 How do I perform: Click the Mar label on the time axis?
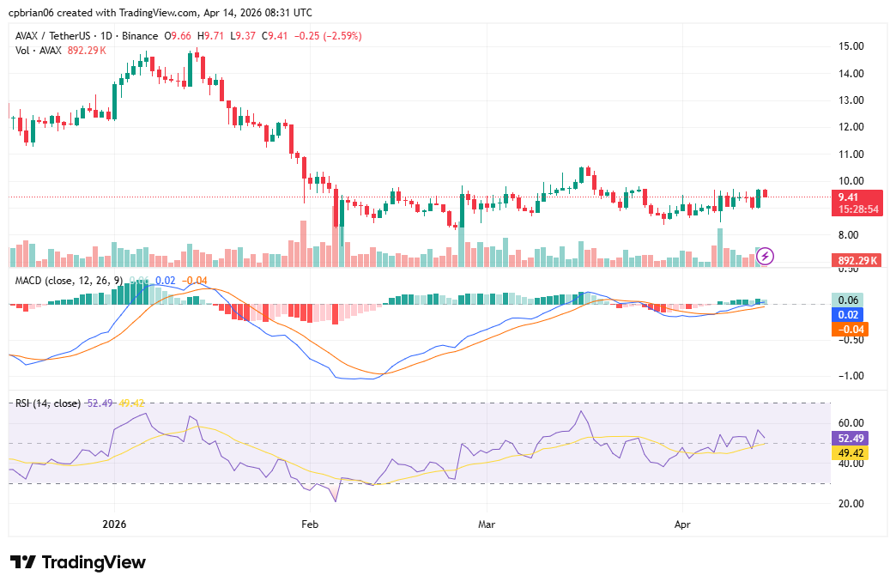pos(487,524)
